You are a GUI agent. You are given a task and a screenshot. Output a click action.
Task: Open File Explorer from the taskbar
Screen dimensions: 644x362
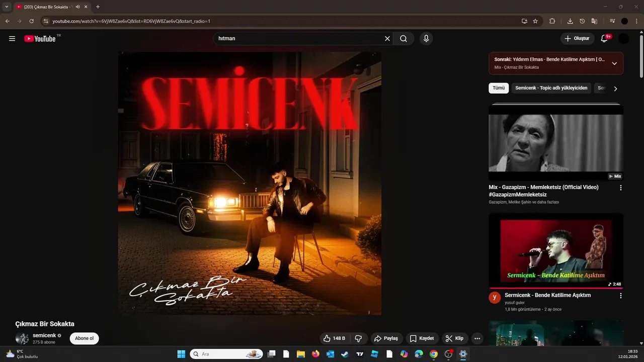[301, 354]
